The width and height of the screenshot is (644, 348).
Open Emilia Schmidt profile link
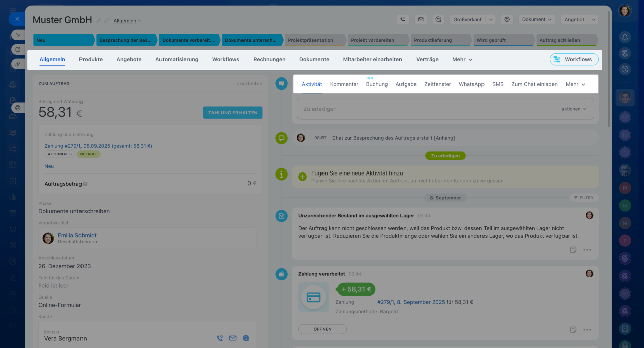[x=77, y=235]
